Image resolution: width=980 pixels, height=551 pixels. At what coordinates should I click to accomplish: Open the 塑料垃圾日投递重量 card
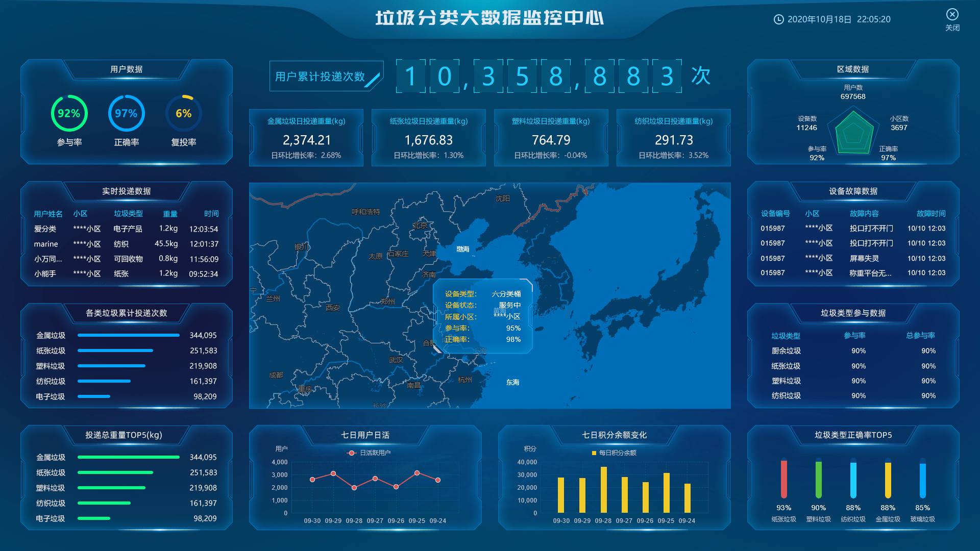click(x=551, y=138)
